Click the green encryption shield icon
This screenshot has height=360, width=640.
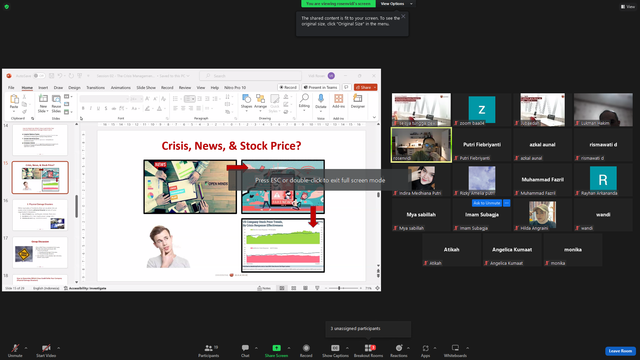coord(7,7)
